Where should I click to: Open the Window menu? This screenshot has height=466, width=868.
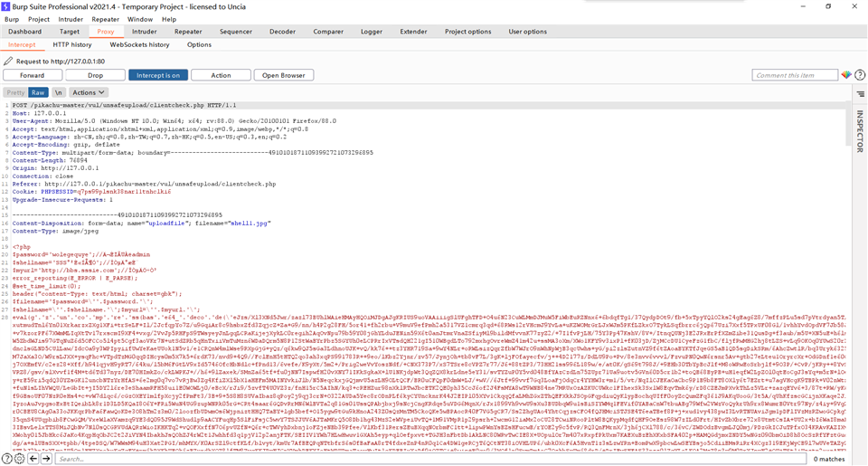point(140,19)
